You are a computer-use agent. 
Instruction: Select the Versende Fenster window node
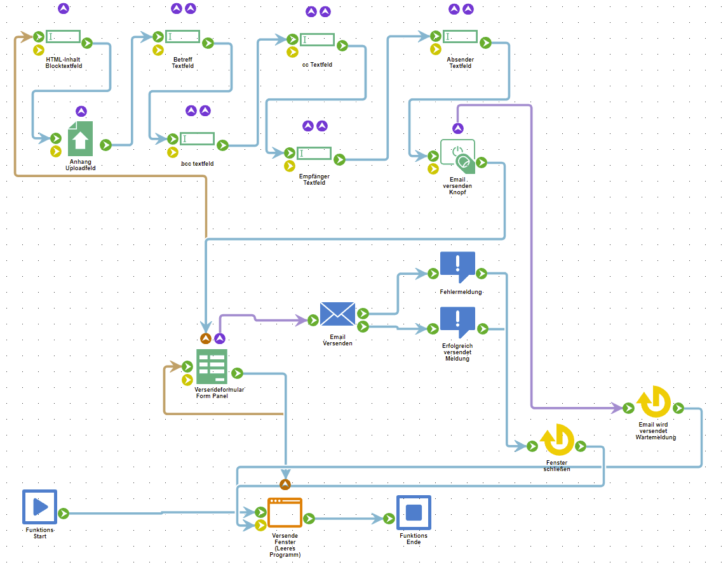(x=285, y=512)
